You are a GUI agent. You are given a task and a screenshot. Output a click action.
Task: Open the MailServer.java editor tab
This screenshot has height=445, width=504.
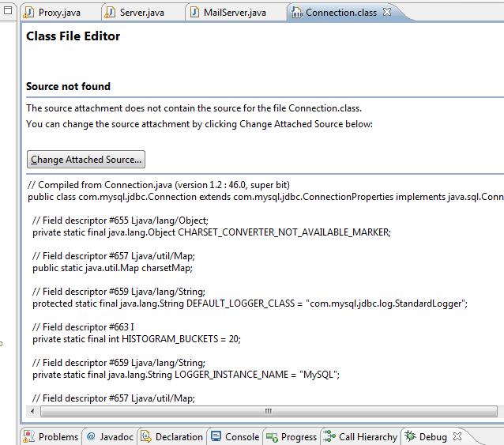(235, 13)
